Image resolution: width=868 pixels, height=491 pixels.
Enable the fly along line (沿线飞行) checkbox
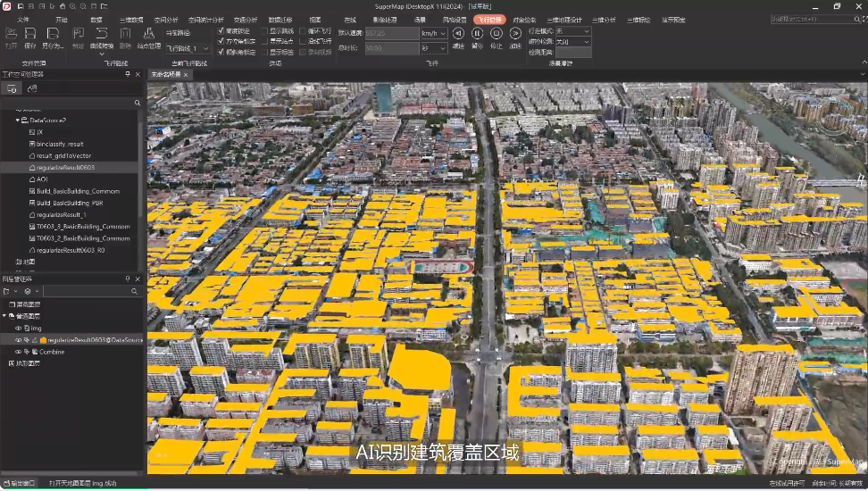[303, 41]
